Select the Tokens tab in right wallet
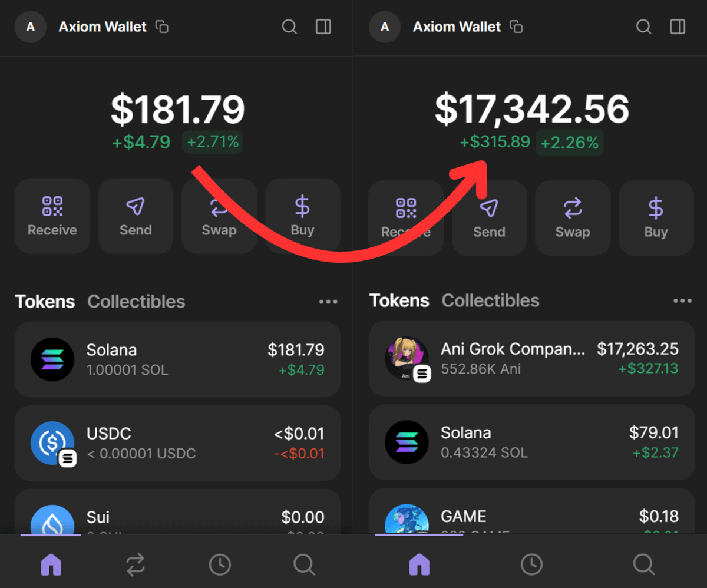Viewport: 707px width, 588px height. [399, 300]
